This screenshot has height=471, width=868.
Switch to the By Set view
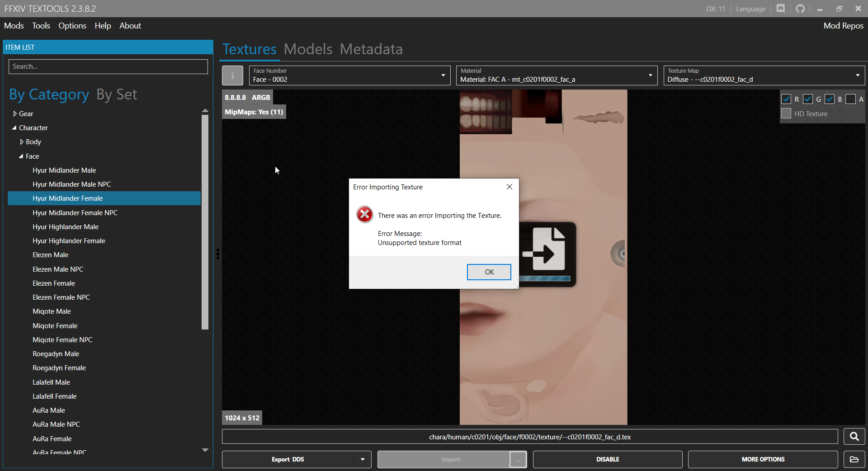coord(116,94)
